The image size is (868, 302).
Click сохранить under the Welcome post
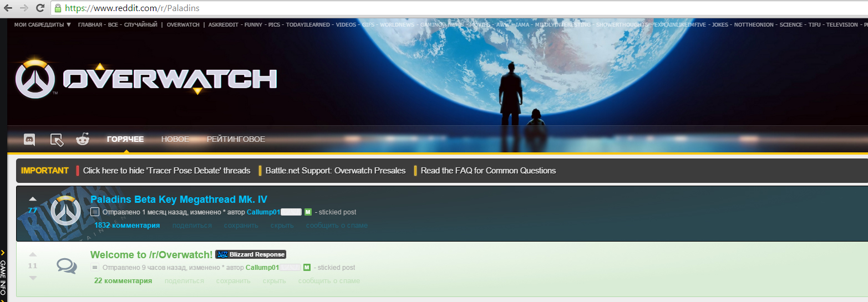234,281
